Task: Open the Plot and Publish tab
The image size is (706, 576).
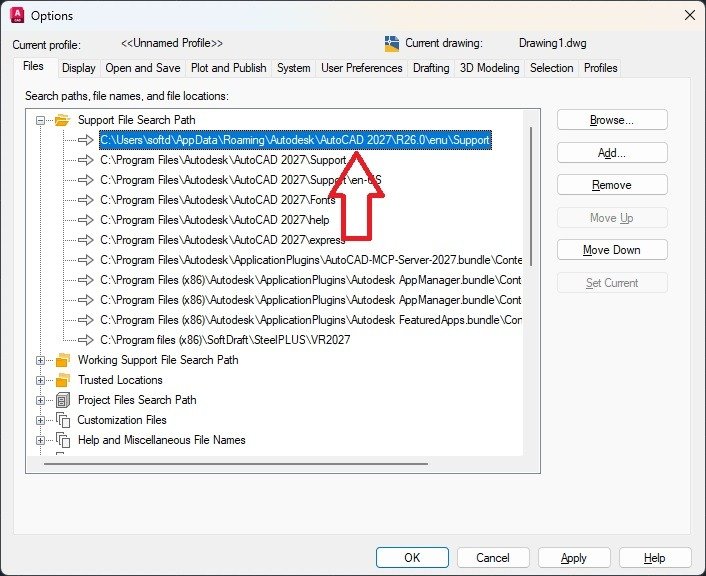Action: 229,68
